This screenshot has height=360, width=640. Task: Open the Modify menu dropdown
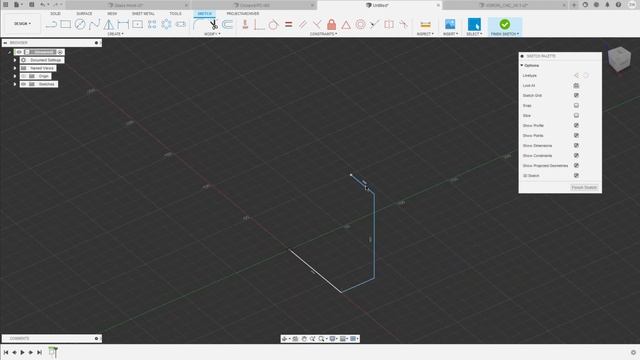coord(212,34)
